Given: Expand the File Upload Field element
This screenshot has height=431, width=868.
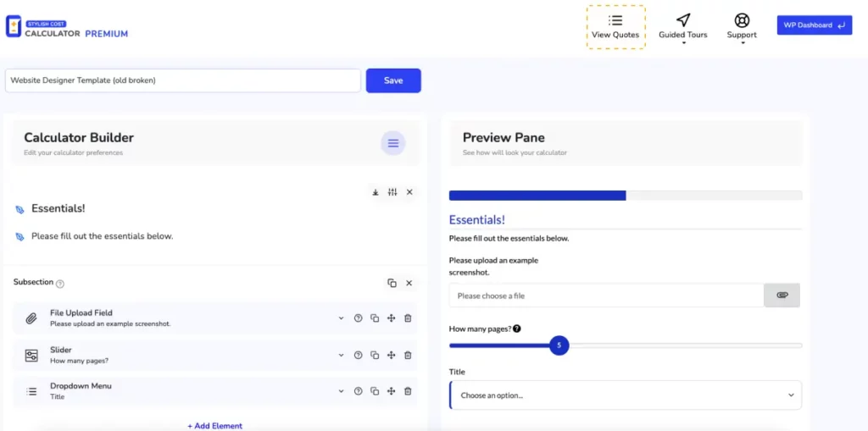Looking at the screenshot, I should click(341, 318).
